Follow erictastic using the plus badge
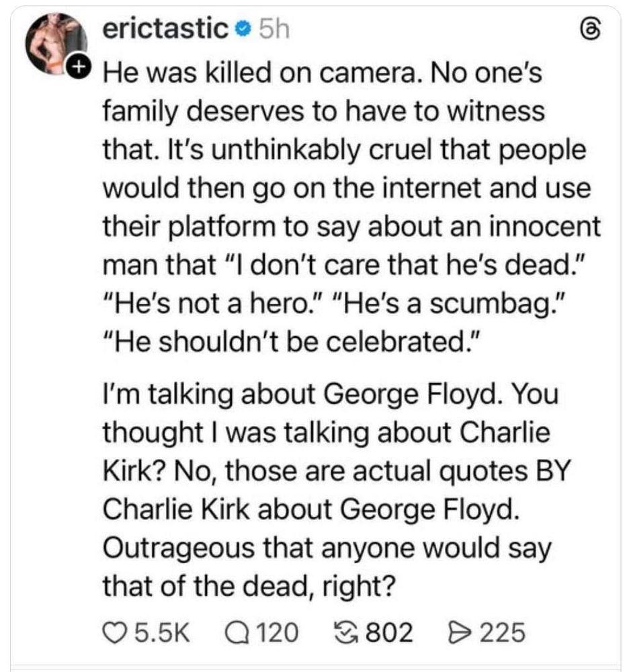This screenshot has width=627, height=672. (79, 67)
